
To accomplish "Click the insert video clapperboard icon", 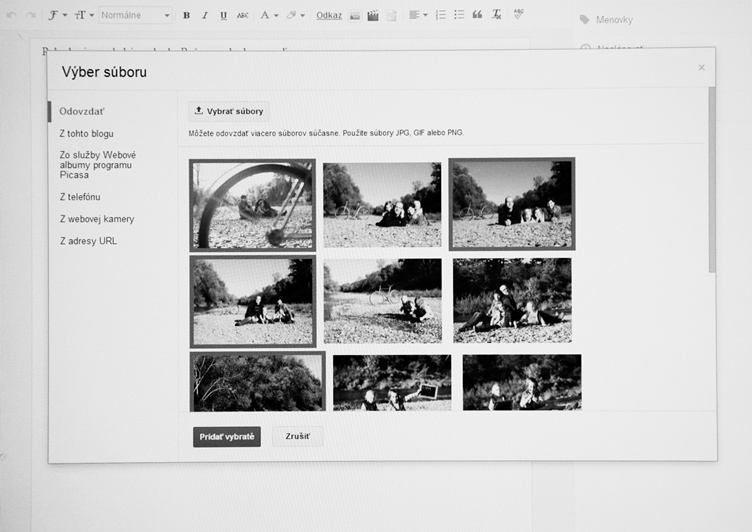I will 373,16.
